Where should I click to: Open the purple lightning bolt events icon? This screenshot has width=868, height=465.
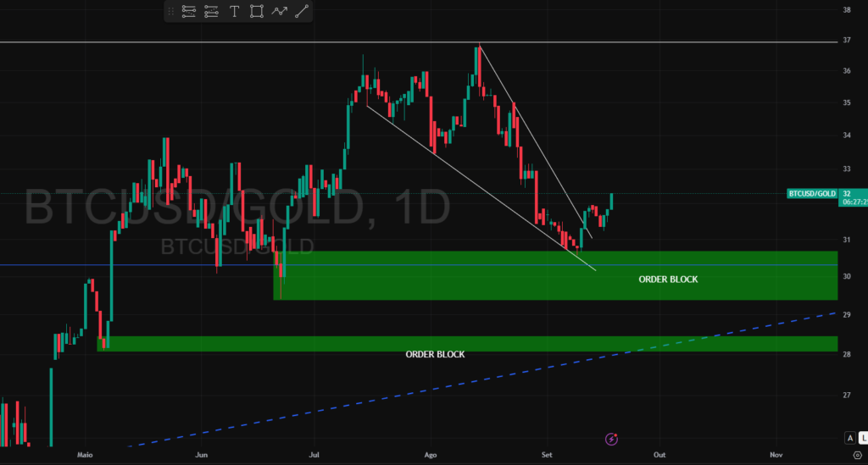click(611, 439)
